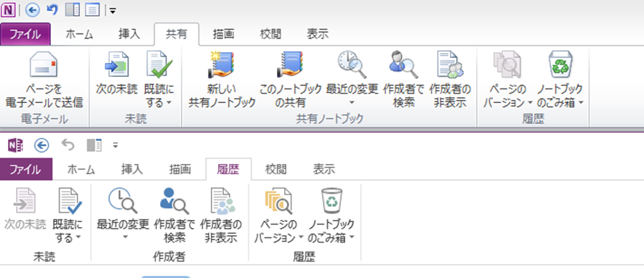Click ページを電子メールで送信 envelope icon
Viewport: 644px width, 278px height.
point(44,65)
